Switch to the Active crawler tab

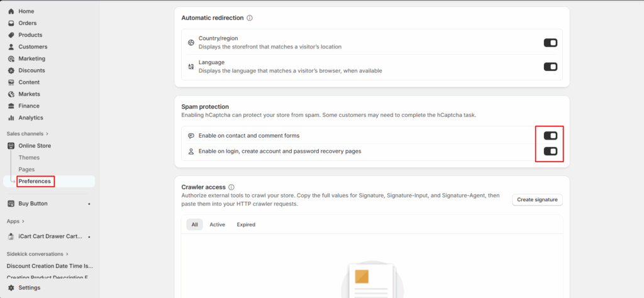click(217, 224)
